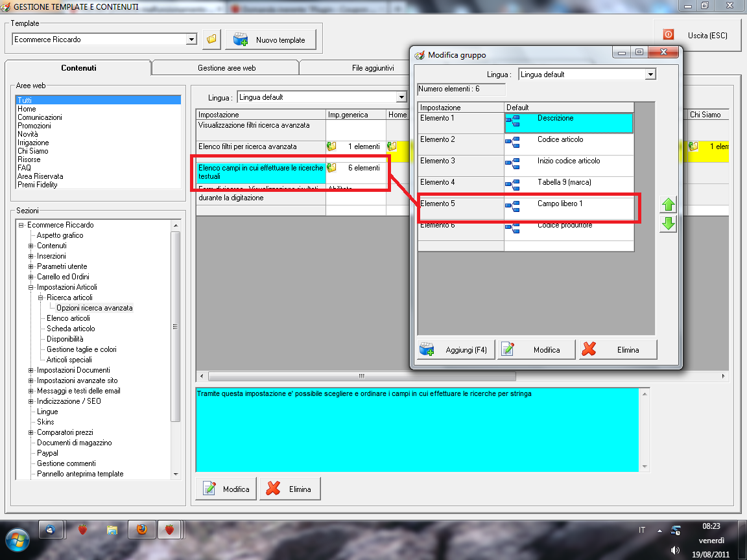
Task: Click Chi Siamo column header
Action: [x=708, y=114]
